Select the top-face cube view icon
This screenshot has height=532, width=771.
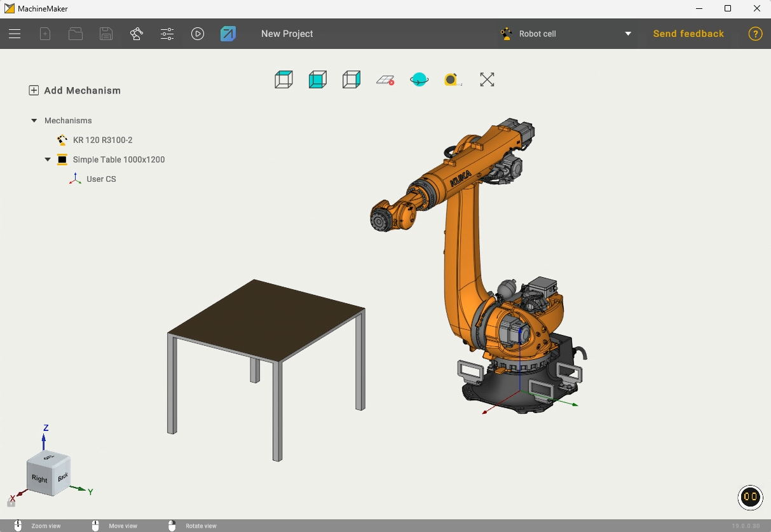(283, 79)
